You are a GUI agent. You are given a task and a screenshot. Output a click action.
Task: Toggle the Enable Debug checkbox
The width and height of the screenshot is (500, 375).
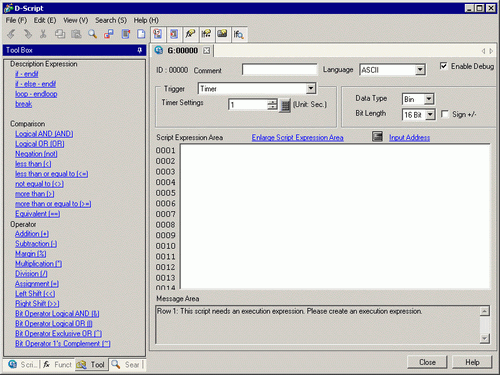point(443,66)
